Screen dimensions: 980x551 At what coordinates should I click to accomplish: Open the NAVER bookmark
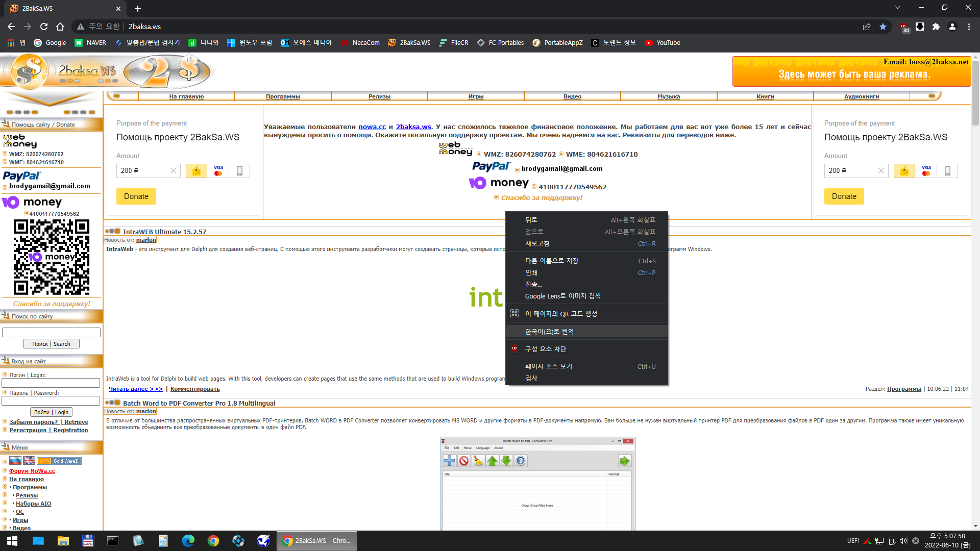90,43
